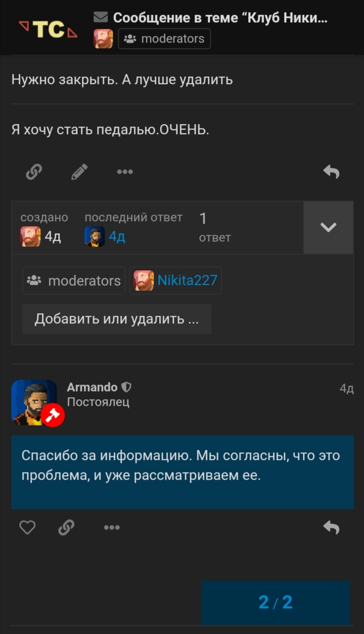
Task: Like Armando's reply with heart icon
Action: (x=27, y=528)
